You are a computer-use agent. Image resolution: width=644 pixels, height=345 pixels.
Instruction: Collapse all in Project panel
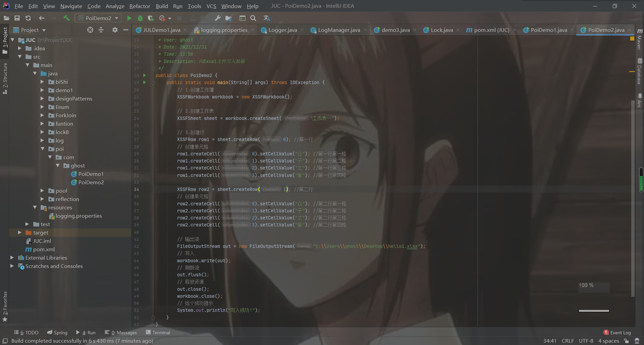pyautogui.click(x=101, y=30)
